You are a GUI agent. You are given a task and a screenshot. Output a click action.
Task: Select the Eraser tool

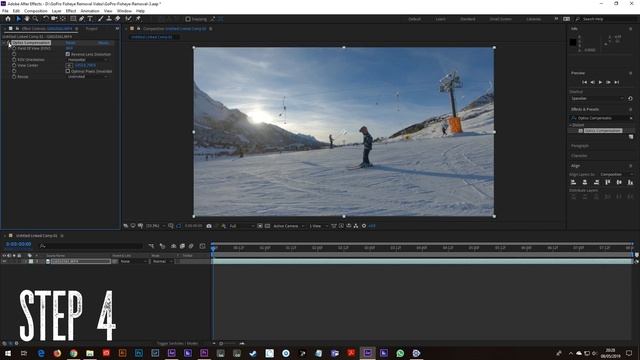(x=118, y=19)
